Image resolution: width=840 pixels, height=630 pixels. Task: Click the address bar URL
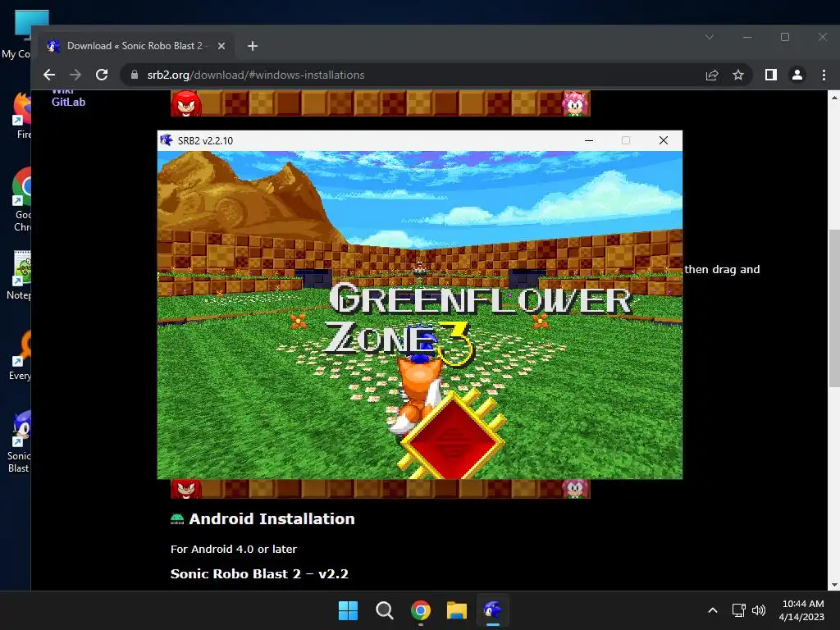[x=256, y=75]
